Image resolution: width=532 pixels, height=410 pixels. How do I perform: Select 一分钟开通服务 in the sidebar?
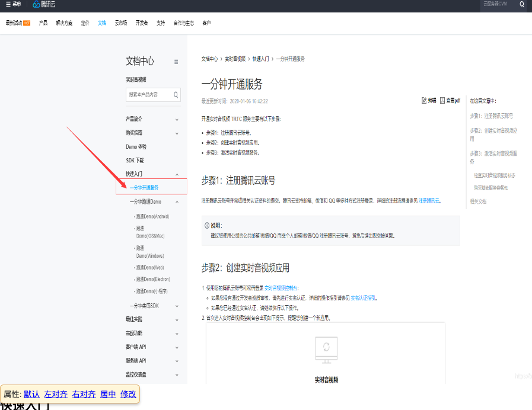(144, 187)
